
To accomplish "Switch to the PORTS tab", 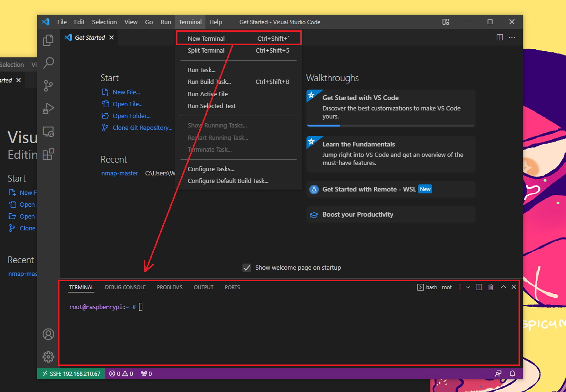I will point(232,287).
